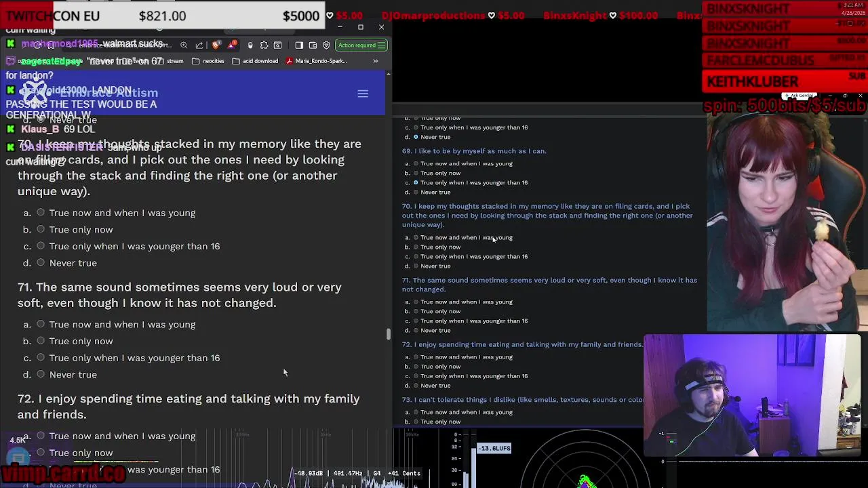Screen dimensions: 868x488
Task: Select 'Never true' for question 72 in right window
Action: tap(416, 385)
